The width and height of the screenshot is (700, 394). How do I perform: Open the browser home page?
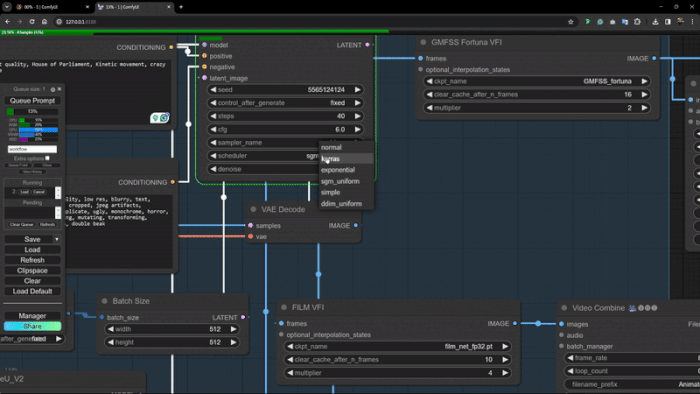coord(44,21)
